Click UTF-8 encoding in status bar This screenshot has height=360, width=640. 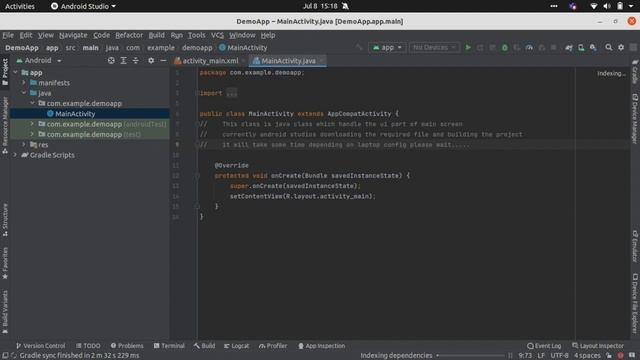click(559, 356)
